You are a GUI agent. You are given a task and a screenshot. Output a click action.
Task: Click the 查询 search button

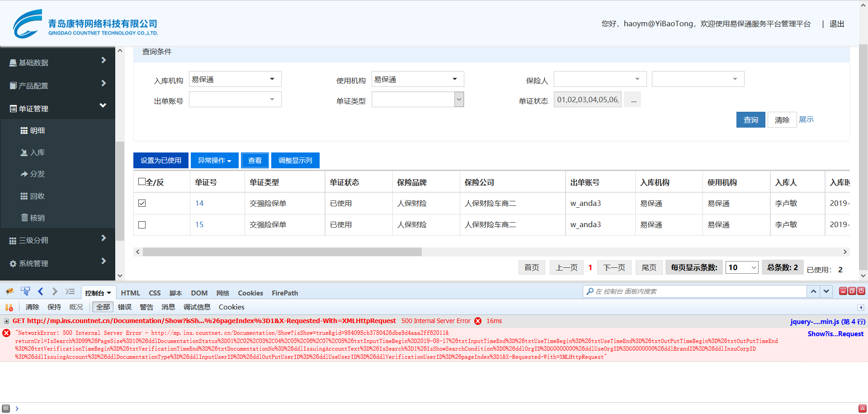750,120
